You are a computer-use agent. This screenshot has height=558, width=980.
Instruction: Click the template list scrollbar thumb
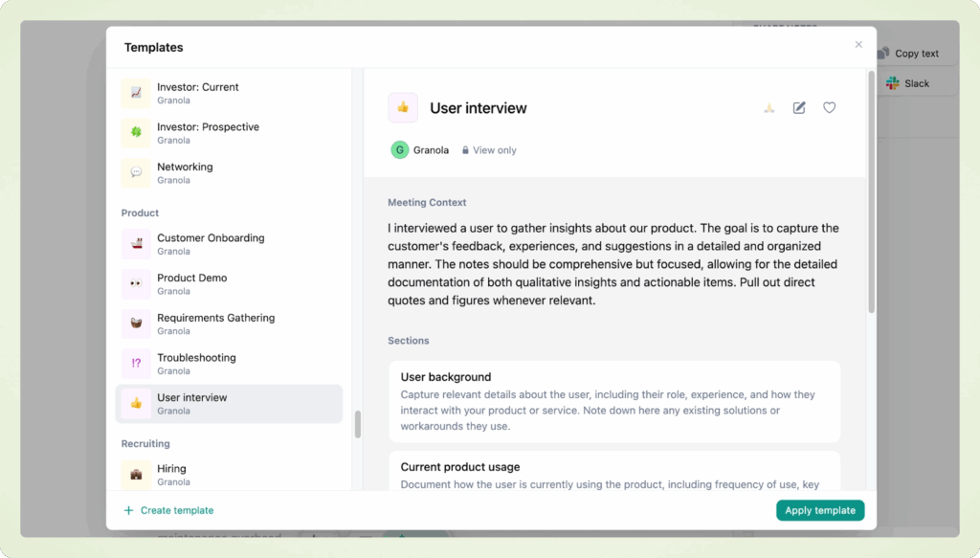point(358,424)
